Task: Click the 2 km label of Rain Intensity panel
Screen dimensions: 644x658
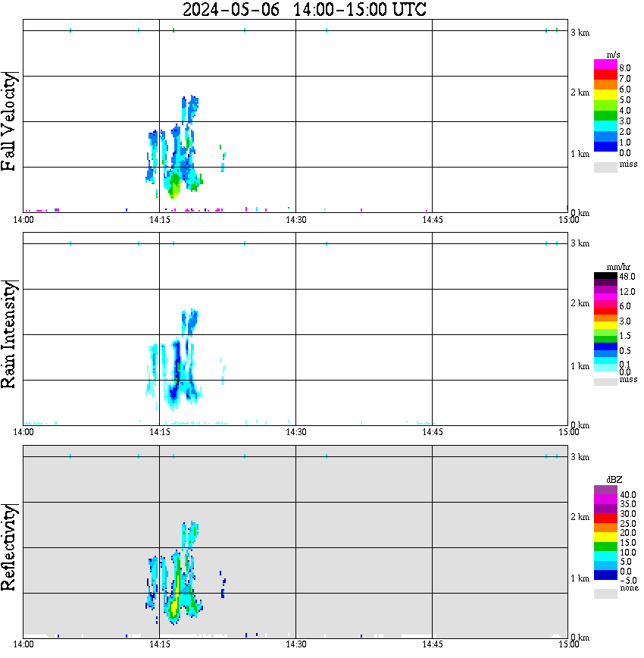Action: [580, 303]
